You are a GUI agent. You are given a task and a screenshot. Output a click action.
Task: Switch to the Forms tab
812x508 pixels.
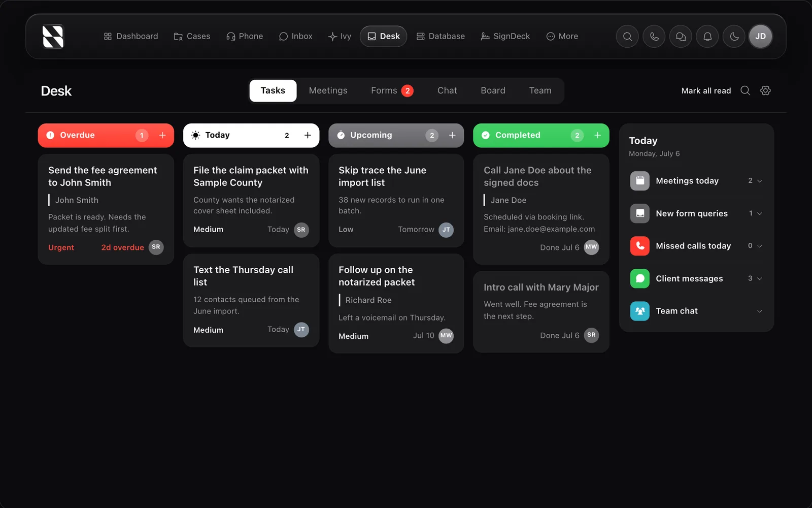[392, 90]
